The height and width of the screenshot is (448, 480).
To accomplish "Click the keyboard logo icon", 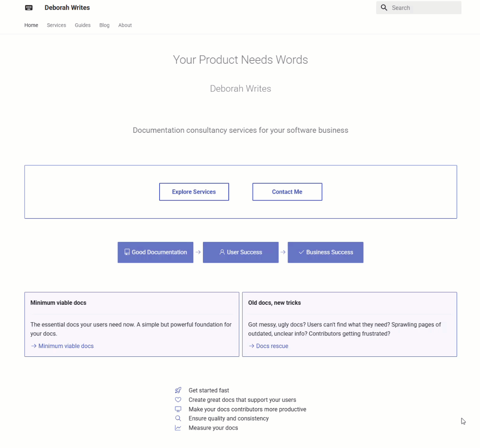I will pos(29,8).
